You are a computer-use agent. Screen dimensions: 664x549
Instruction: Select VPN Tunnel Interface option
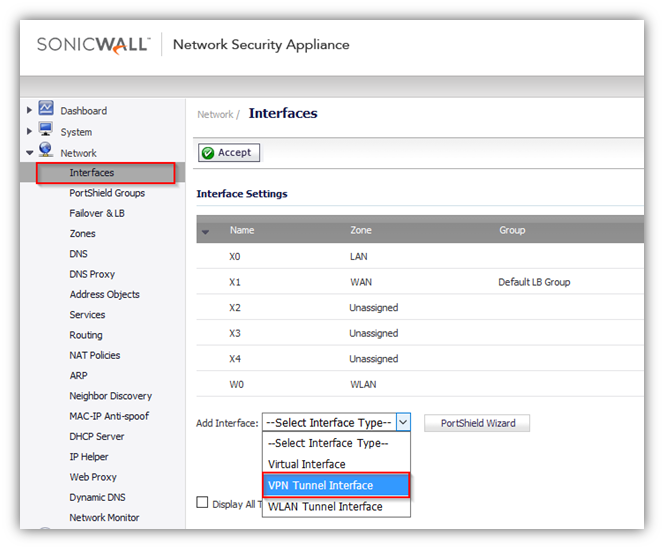(336, 485)
